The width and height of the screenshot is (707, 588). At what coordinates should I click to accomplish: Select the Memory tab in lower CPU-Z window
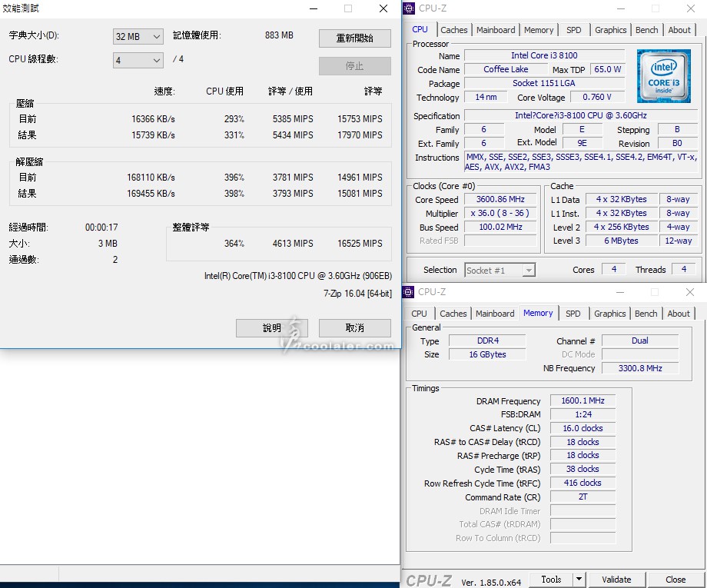538,313
